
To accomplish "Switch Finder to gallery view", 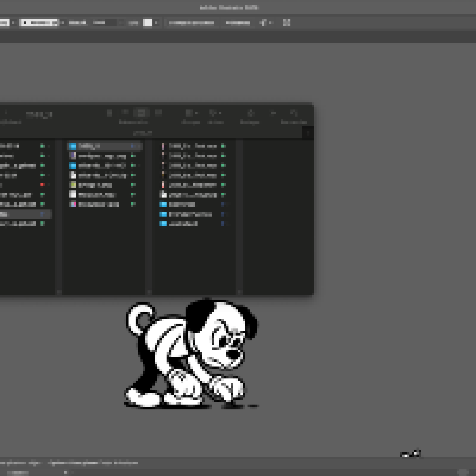I will pyautogui.click(x=158, y=113).
